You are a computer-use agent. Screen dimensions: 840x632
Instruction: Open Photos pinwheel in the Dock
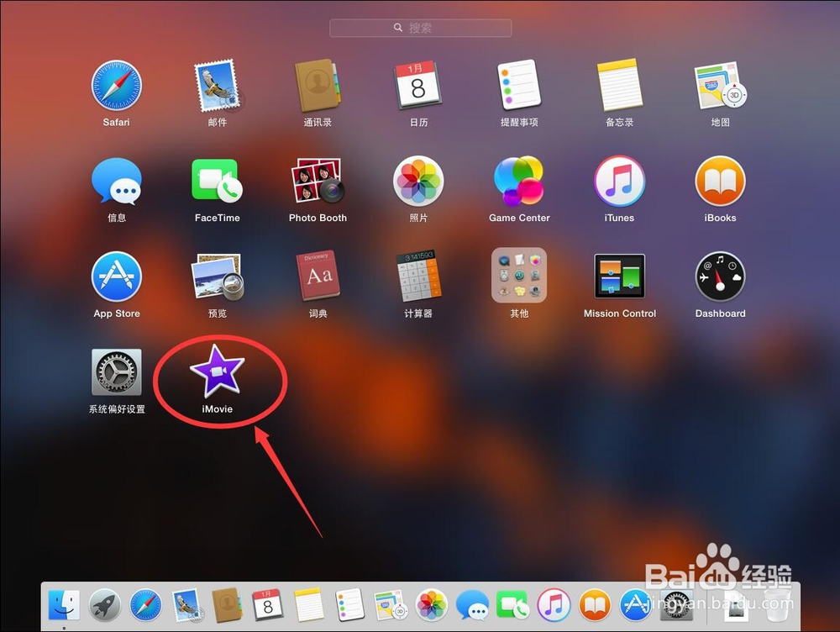point(431,605)
